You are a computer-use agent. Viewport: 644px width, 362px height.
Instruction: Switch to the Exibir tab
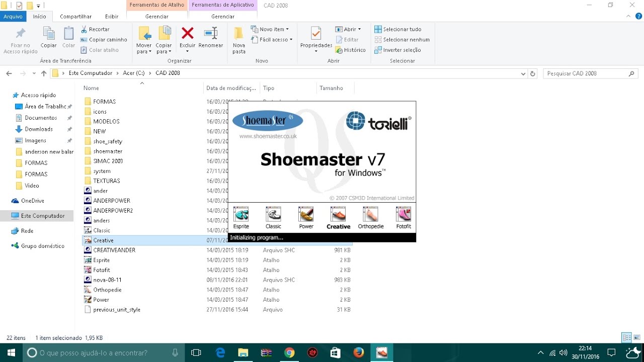tap(112, 16)
